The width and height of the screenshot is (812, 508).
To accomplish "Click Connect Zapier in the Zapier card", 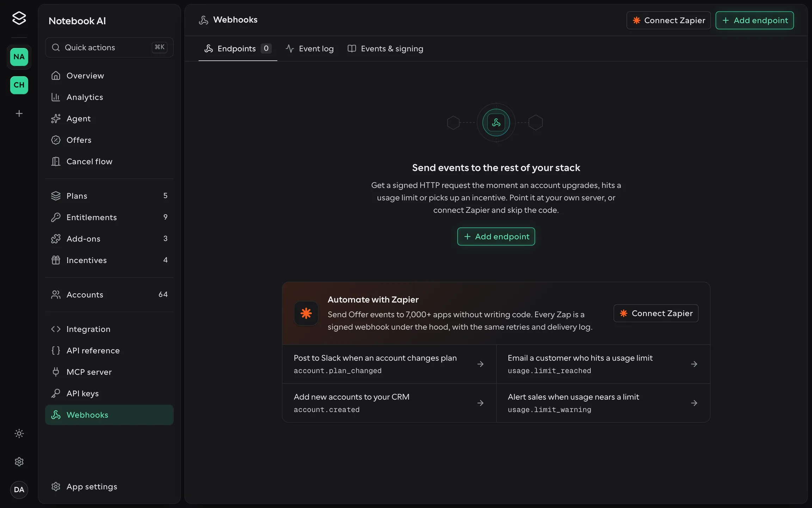I will tap(656, 313).
